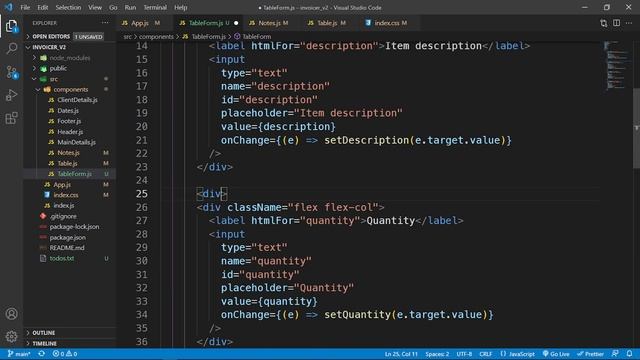The width and height of the screenshot is (640, 360).
Task: Open the Go menu
Action: click(113, 7)
